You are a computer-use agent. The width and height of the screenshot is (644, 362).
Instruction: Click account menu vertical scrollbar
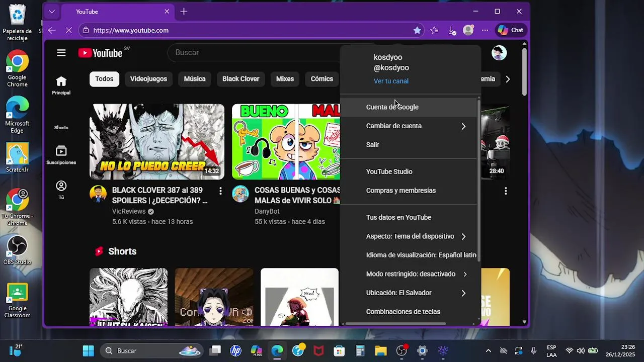point(478,179)
